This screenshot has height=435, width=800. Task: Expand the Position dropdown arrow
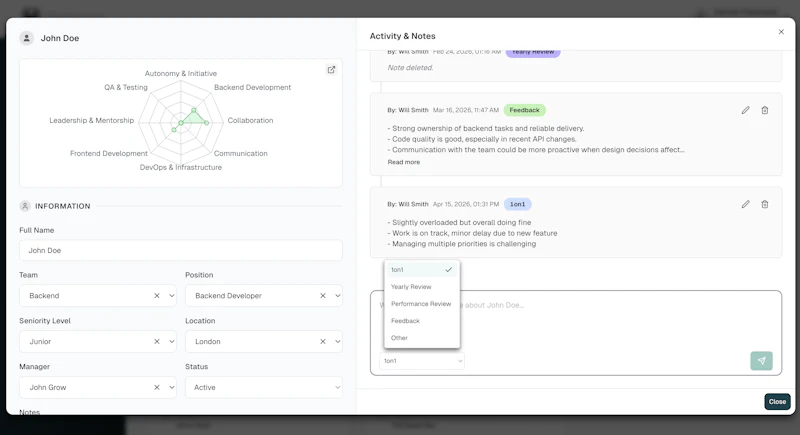337,296
